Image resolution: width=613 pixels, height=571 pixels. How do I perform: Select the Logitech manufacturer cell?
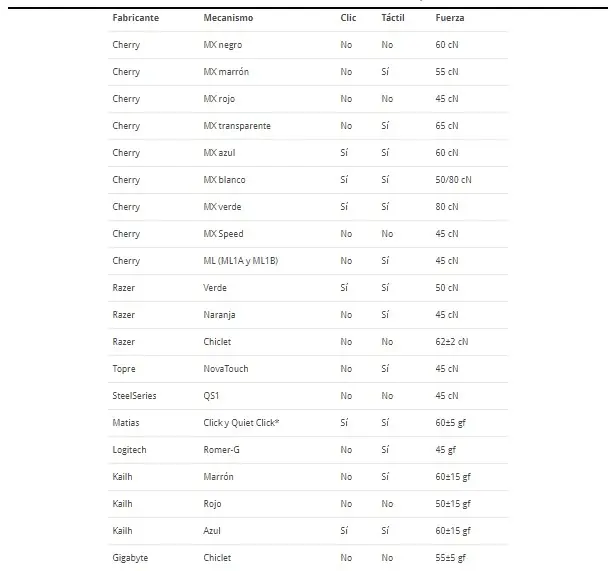(130, 450)
